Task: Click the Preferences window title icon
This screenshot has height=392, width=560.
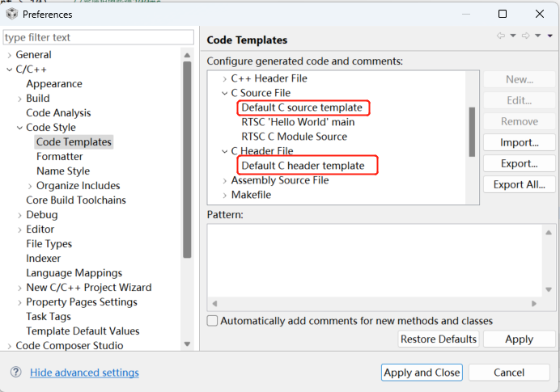Action: tap(11, 14)
